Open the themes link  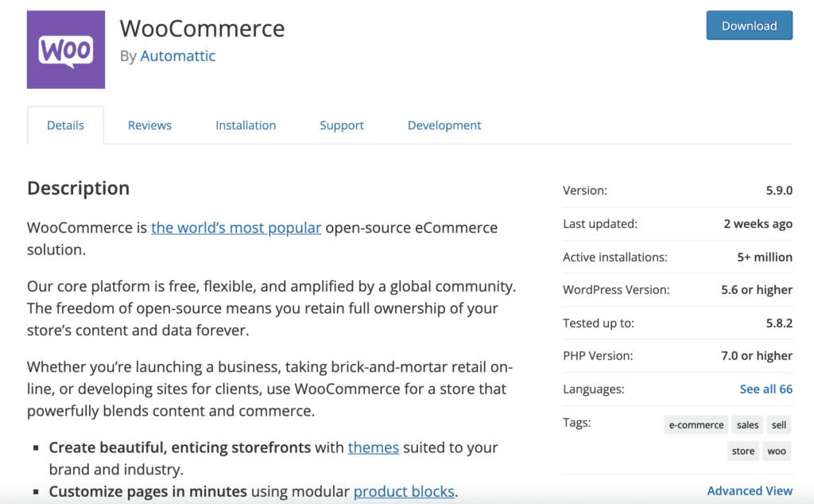pos(374,448)
